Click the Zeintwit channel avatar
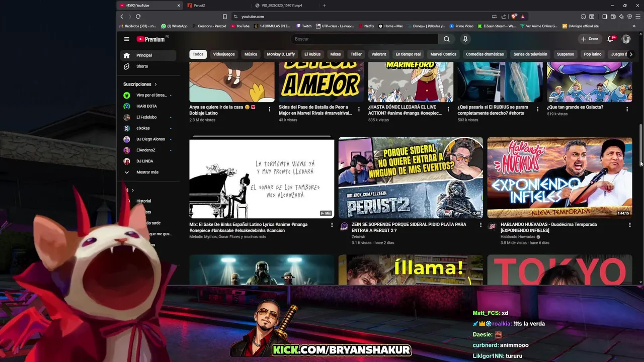 tap(344, 227)
